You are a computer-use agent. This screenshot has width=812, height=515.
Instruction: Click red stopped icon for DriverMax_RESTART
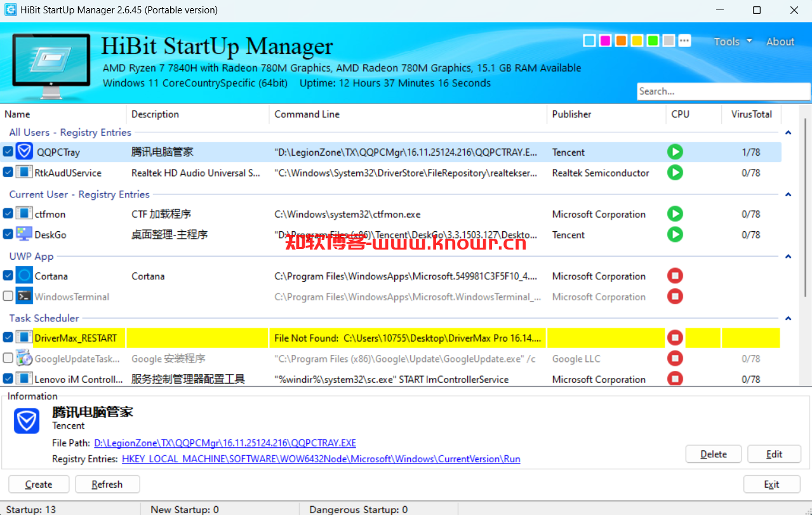click(675, 338)
